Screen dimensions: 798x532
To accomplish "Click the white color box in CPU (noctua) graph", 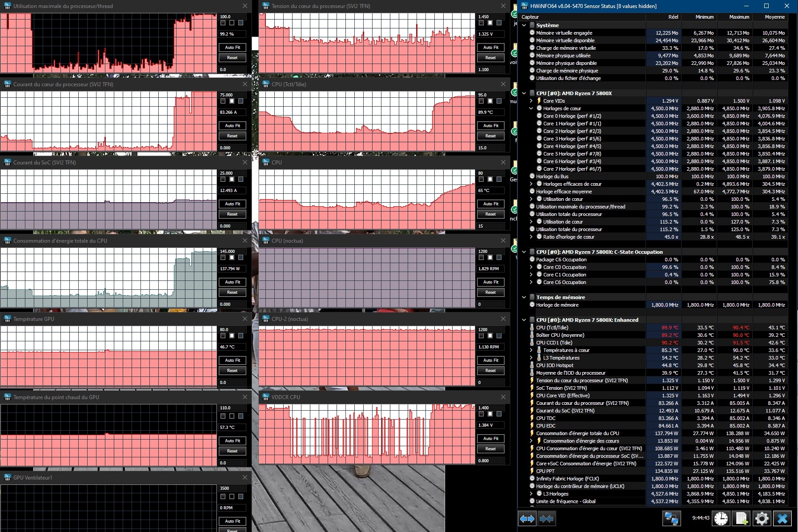I will 490,257.
